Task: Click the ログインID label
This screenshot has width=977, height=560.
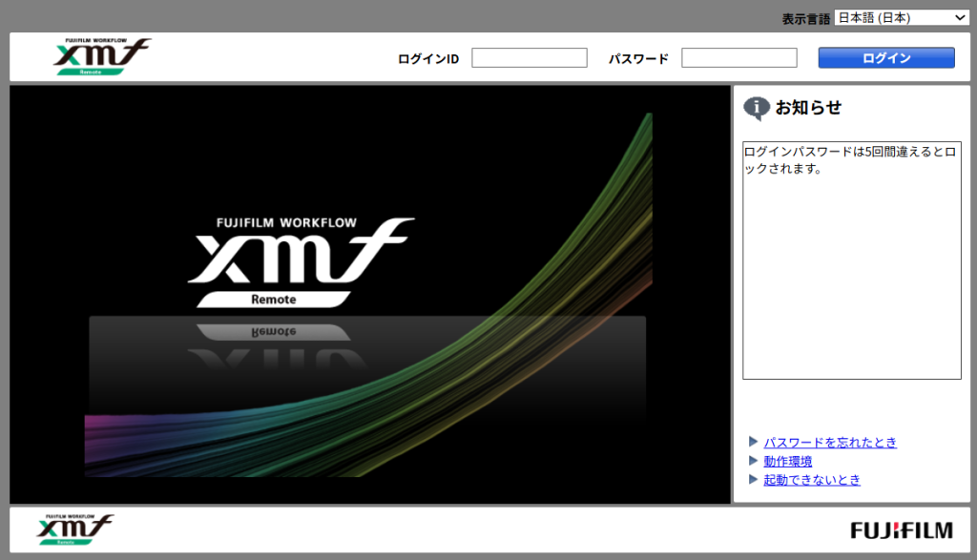Action: click(428, 58)
